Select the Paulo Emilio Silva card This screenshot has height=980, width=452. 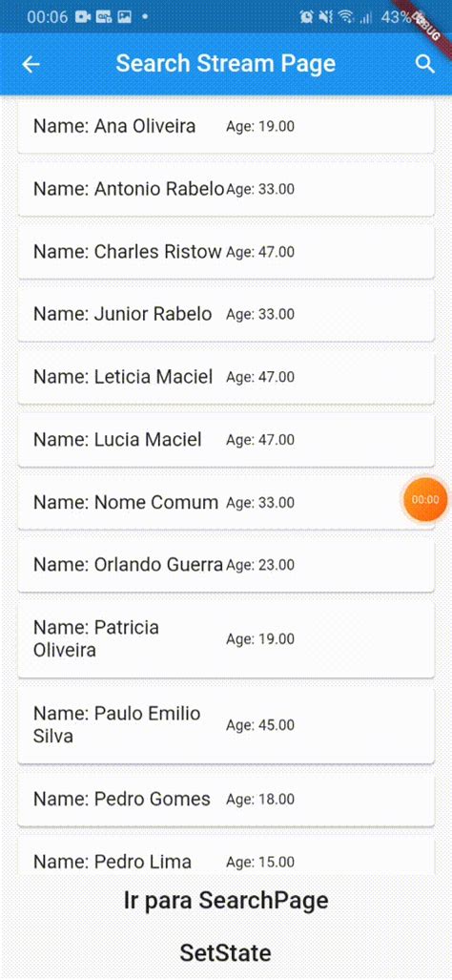(226, 725)
